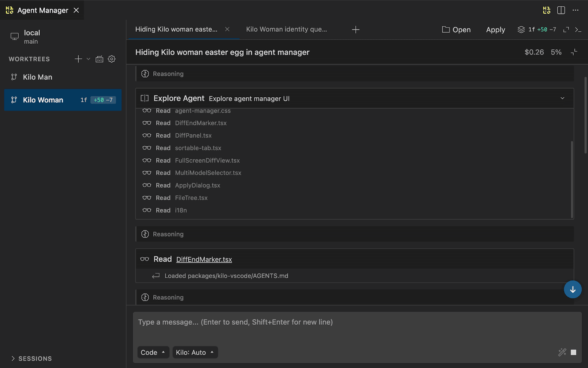Switch to the Kilo Woman identity que tab
588x368 pixels.
click(287, 29)
